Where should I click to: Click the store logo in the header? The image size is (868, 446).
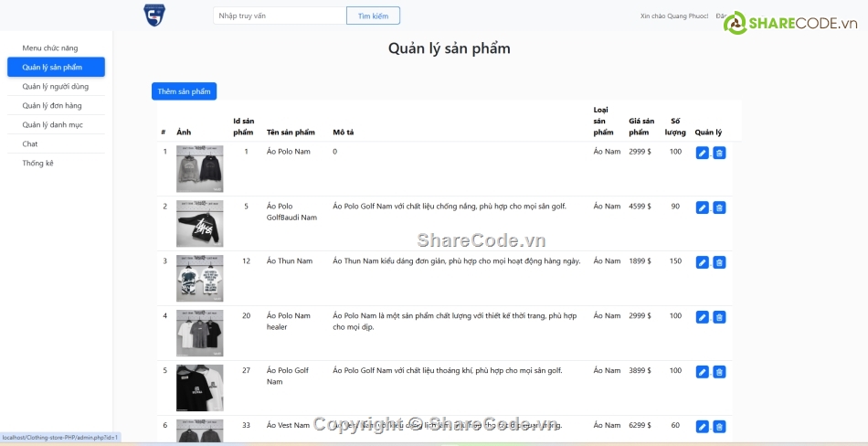tap(154, 16)
